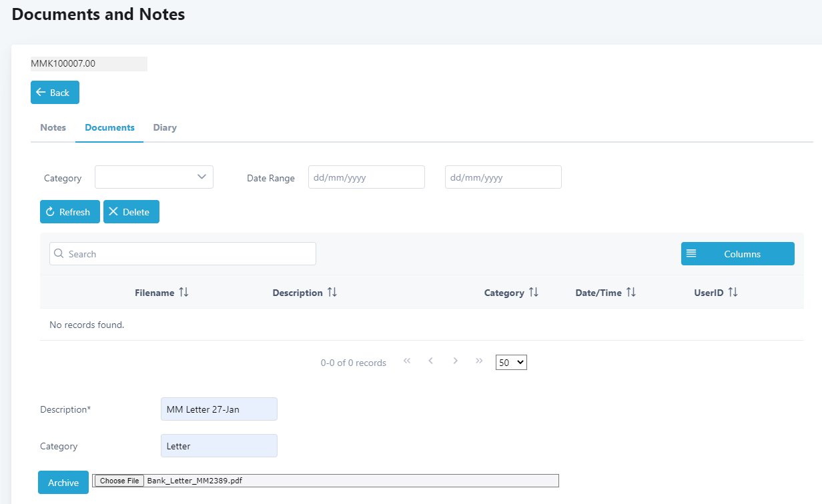Advance to next page of records
This screenshot has height=504, width=822.
455,361
